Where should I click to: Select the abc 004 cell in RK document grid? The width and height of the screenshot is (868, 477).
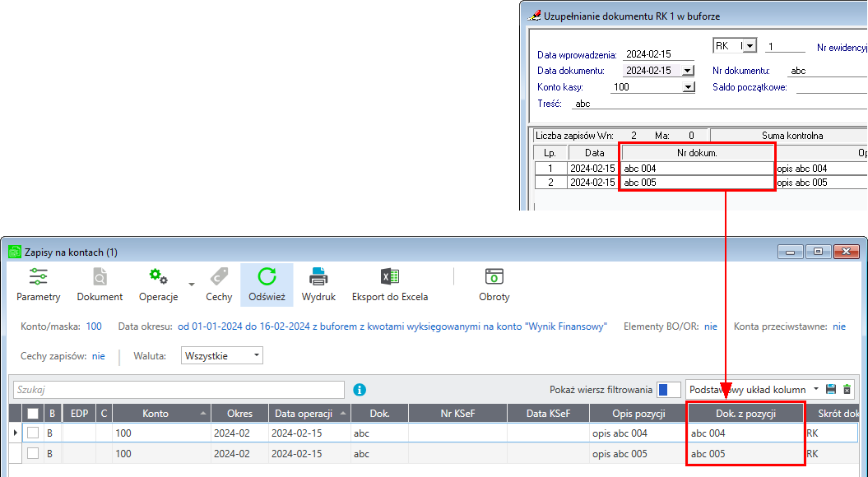coord(697,169)
